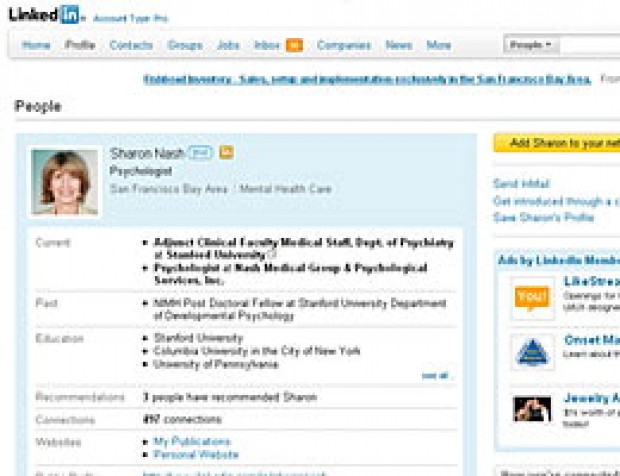Open the LikeStream ad title link

592,281
